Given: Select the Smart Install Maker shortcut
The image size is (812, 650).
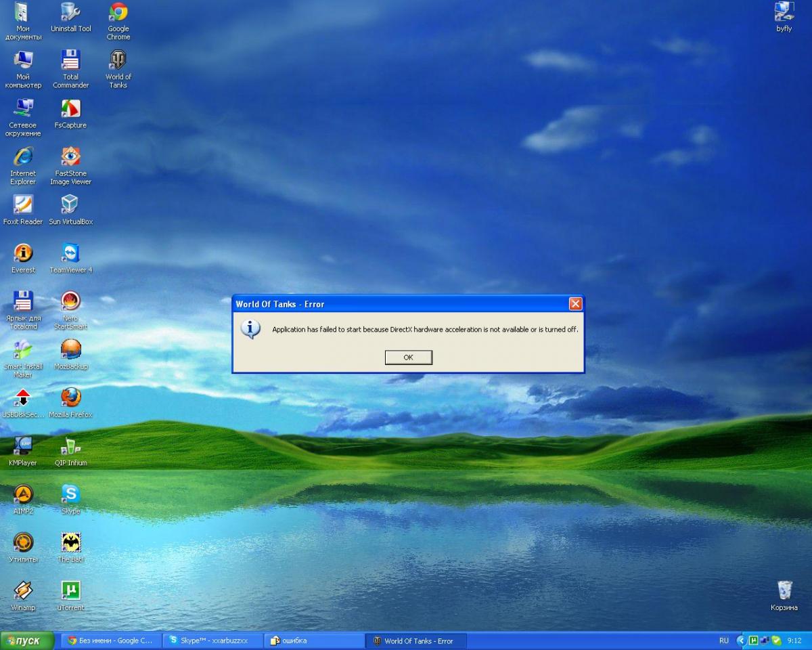Looking at the screenshot, I should coord(23,358).
